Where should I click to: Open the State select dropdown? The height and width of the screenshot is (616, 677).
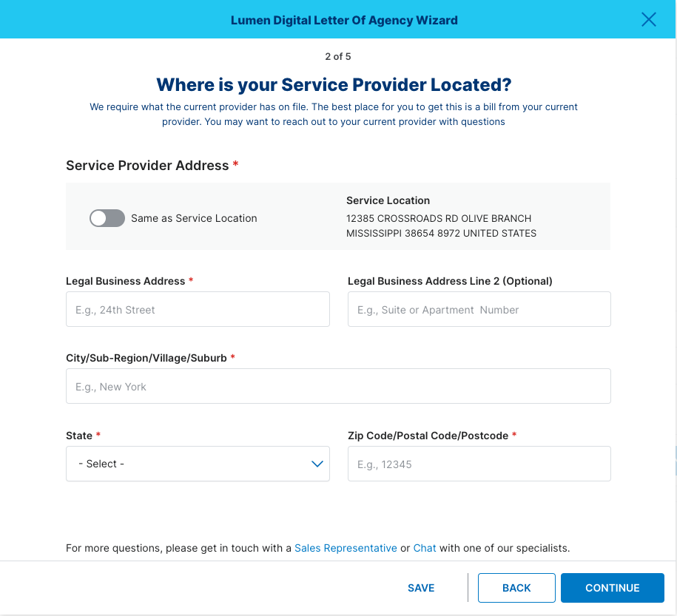pyautogui.click(x=198, y=464)
